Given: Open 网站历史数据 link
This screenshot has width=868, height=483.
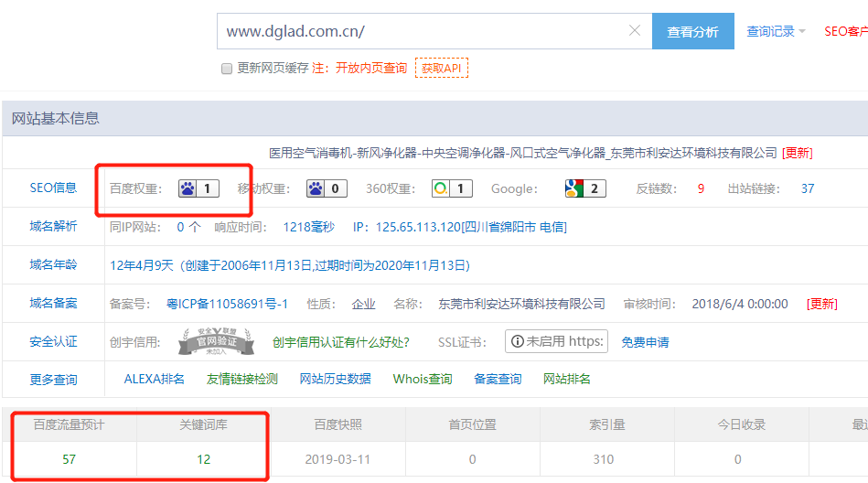Looking at the screenshot, I should click(x=335, y=379).
